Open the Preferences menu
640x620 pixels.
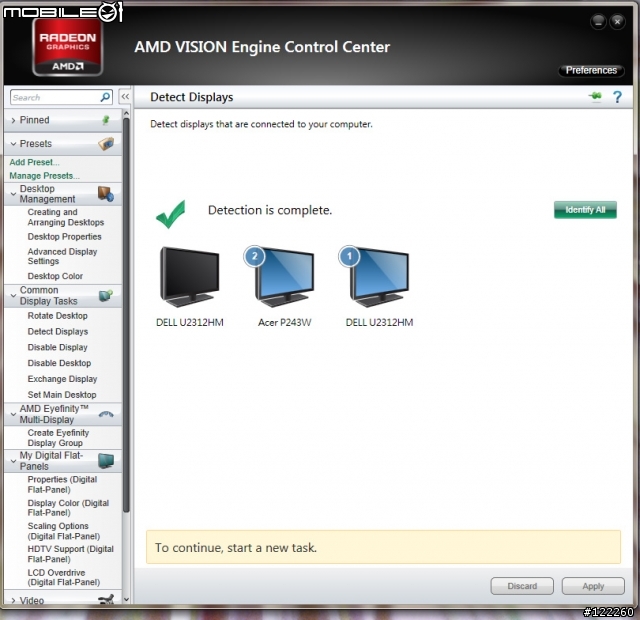click(x=591, y=70)
